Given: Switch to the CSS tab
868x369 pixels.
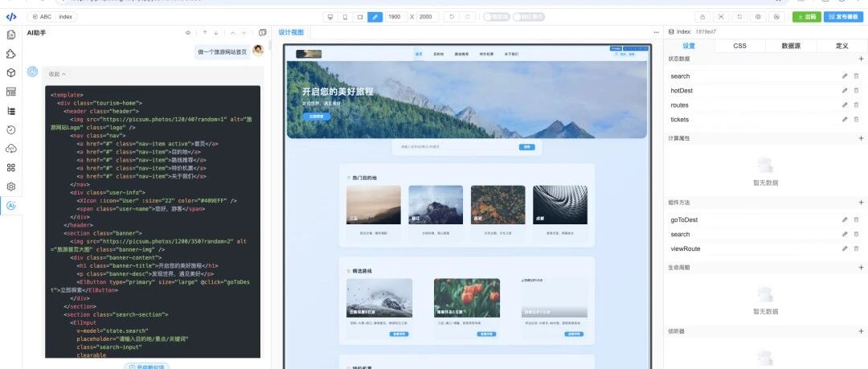Looking at the screenshot, I should coord(739,46).
